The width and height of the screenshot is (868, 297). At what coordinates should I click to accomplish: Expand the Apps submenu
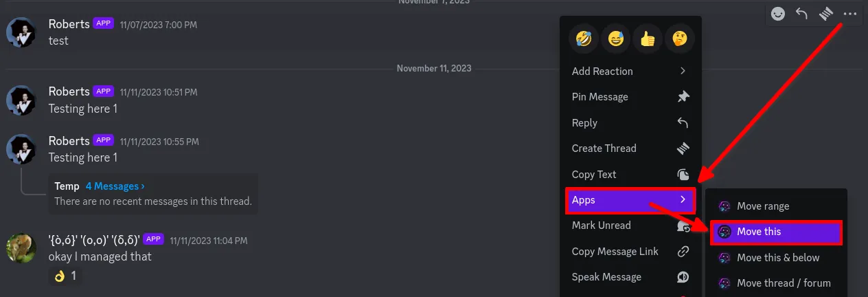pyautogui.click(x=630, y=200)
